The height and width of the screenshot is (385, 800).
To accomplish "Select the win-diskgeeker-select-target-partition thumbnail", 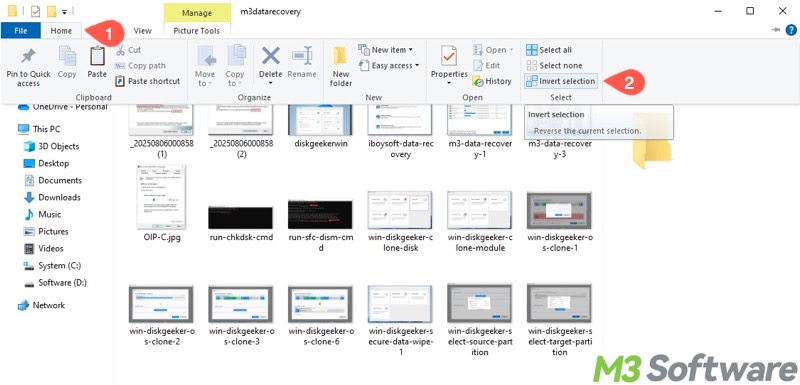I will tap(559, 304).
